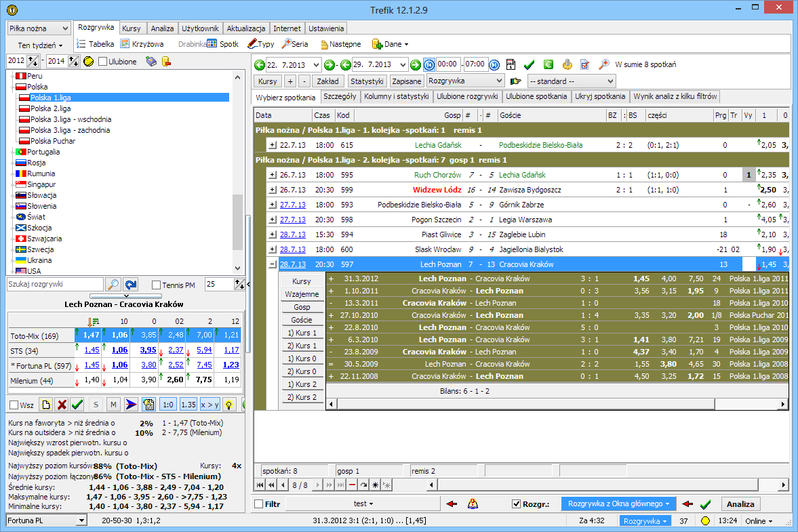798x532 pixels.
Task: Click the magnifier search icon beside Szukaj rozgrywki
Action: [x=113, y=285]
